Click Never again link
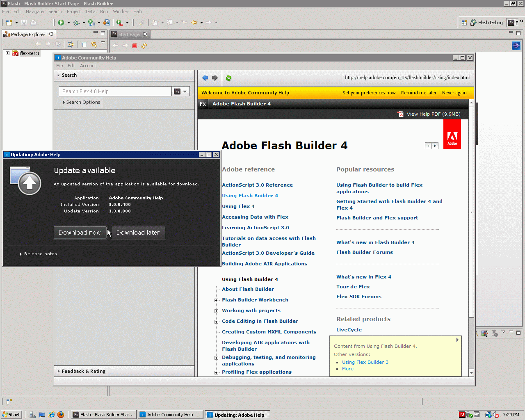 (x=454, y=93)
